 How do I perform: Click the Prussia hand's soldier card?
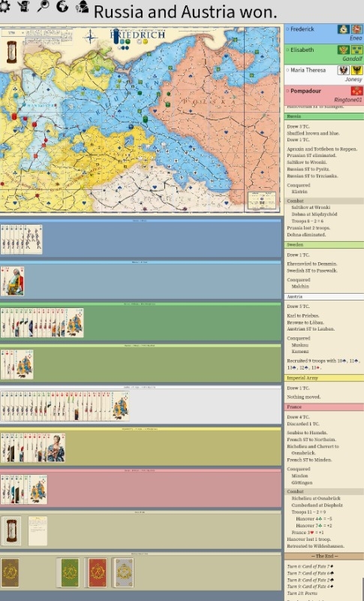pyautogui.click(x=33, y=240)
